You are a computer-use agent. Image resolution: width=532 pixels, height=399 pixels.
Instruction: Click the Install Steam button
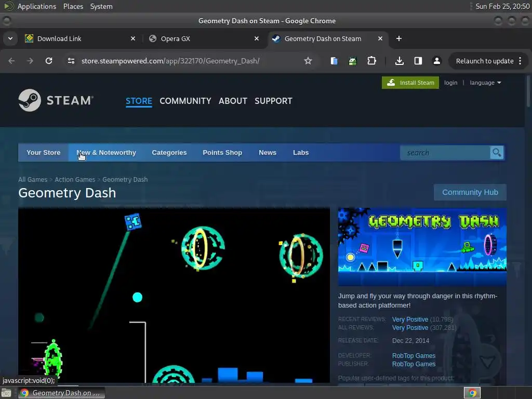[410, 83]
